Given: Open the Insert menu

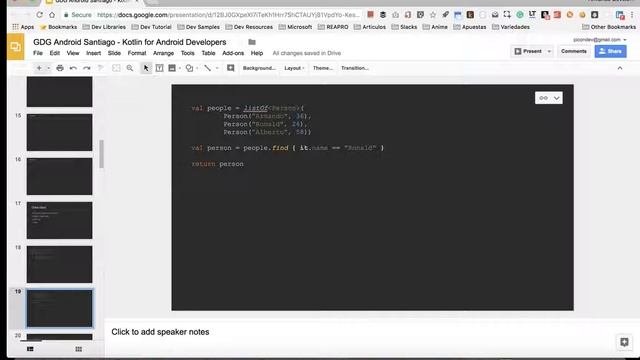Looking at the screenshot, I should coord(93,53).
